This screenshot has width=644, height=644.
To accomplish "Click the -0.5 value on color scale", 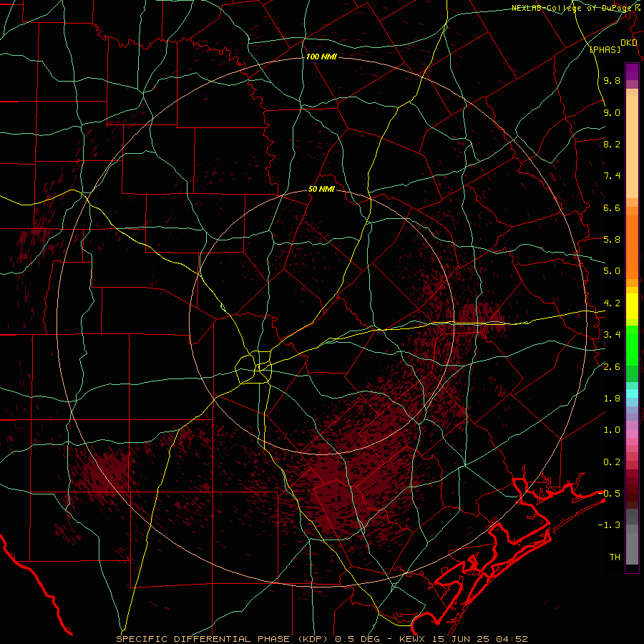I will pos(609,494).
